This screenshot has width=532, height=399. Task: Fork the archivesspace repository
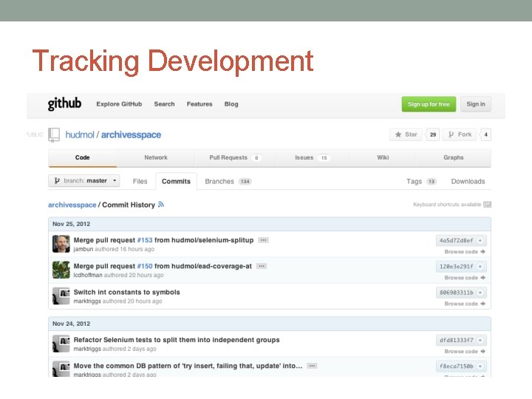point(460,134)
